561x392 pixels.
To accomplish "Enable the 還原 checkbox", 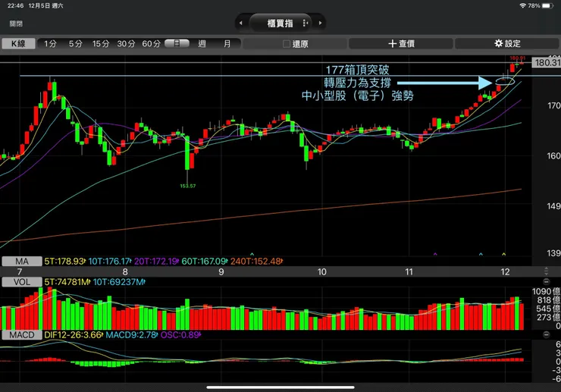I will 287,44.
